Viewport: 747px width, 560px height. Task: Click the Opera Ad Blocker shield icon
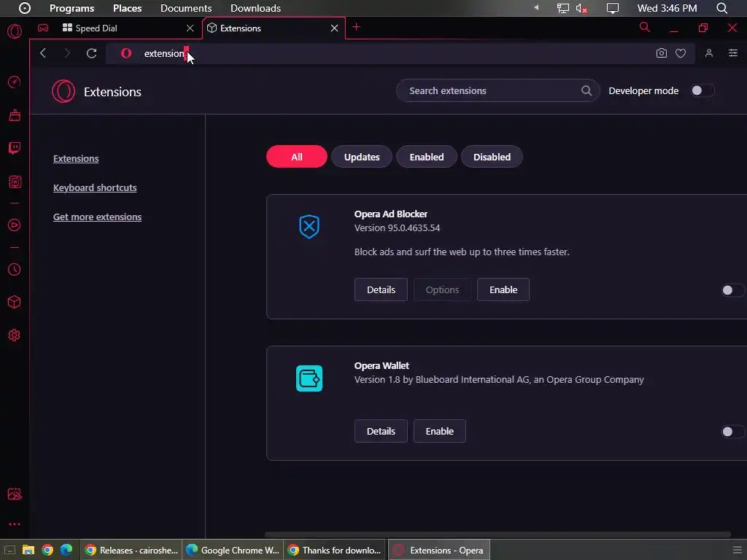click(x=309, y=226)
